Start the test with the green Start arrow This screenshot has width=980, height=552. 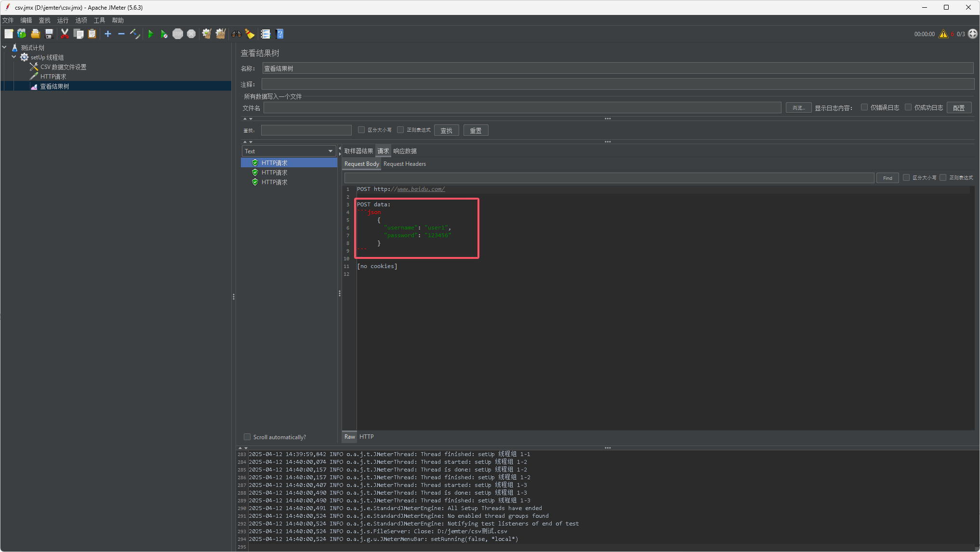pyautogui.click(x=151, y=34)
